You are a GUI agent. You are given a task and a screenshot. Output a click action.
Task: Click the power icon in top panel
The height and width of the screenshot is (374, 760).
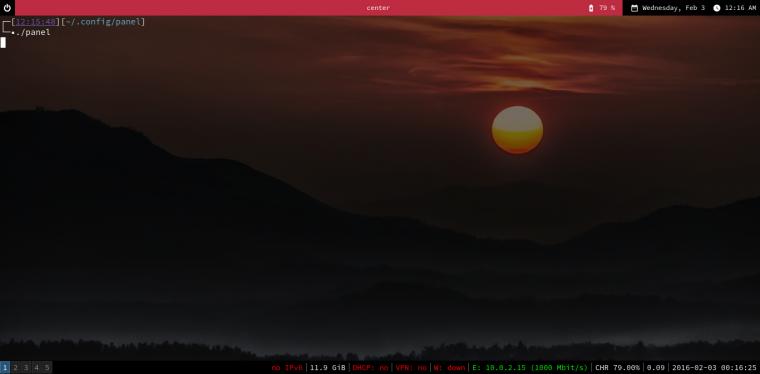pos(7,8)
